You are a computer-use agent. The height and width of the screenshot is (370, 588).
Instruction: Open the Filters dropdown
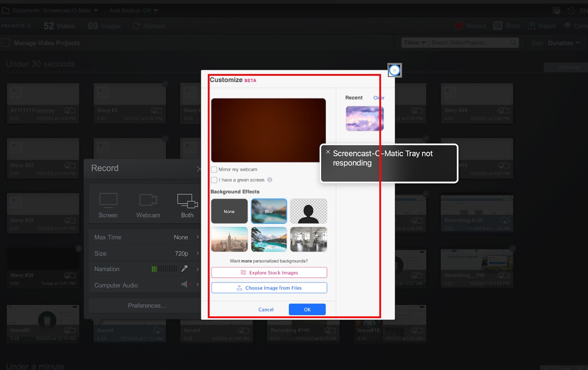(x=415, y=43)
